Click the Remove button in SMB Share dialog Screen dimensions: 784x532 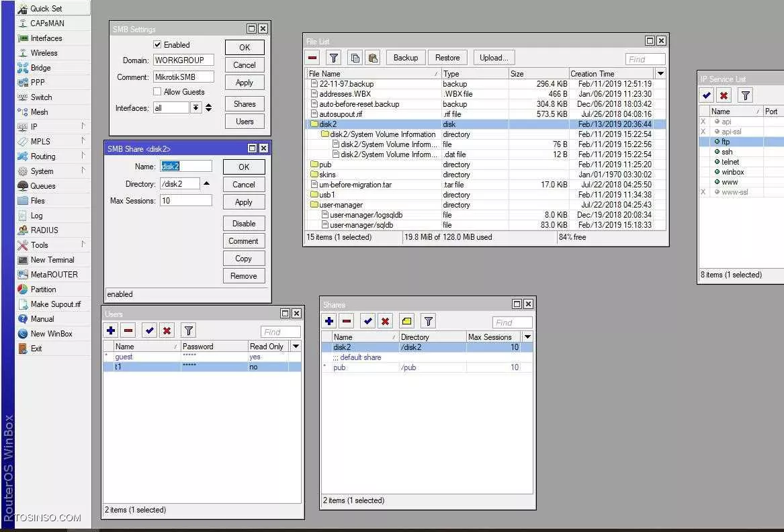[x=243, y=276]
